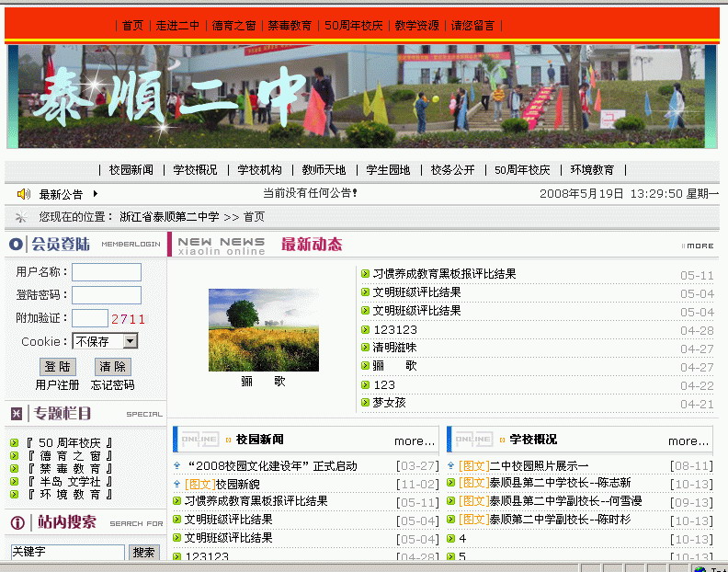Open 校务公开 in navigation bar

click(452, 170)
